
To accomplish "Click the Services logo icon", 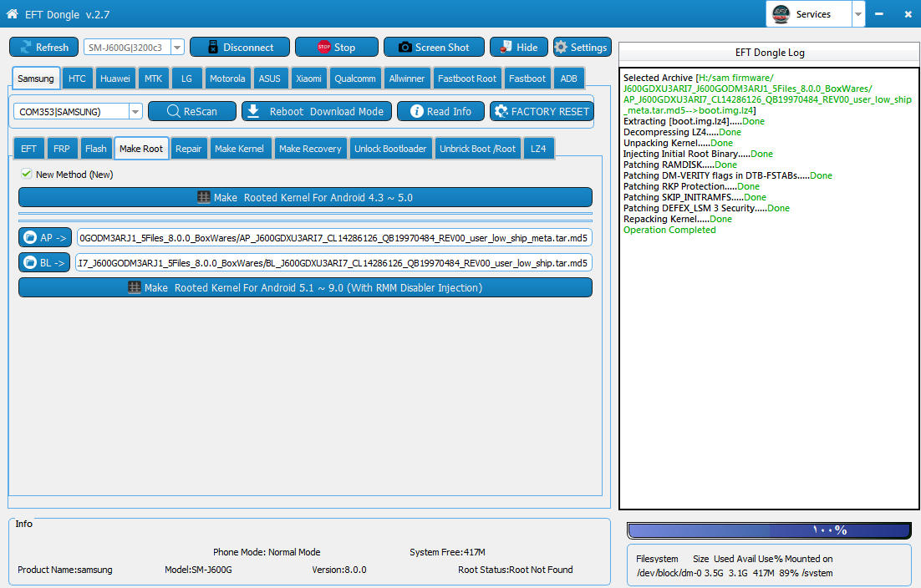I will pos(781,13).
